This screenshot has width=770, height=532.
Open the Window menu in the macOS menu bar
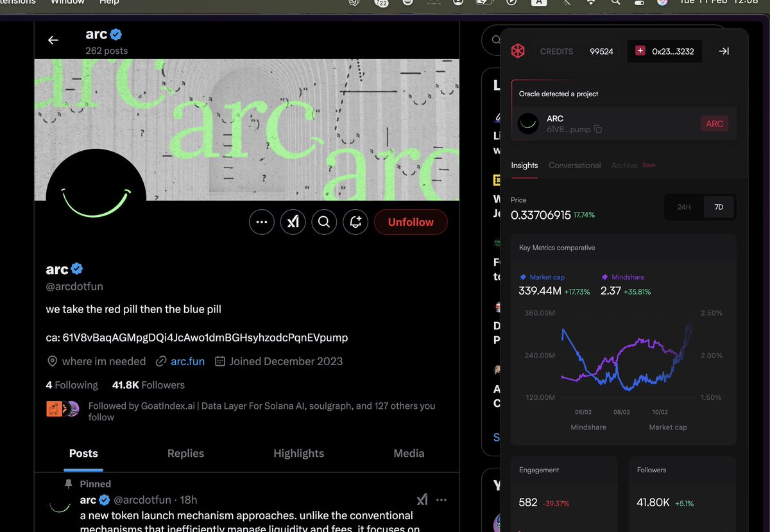pos(67,2)
